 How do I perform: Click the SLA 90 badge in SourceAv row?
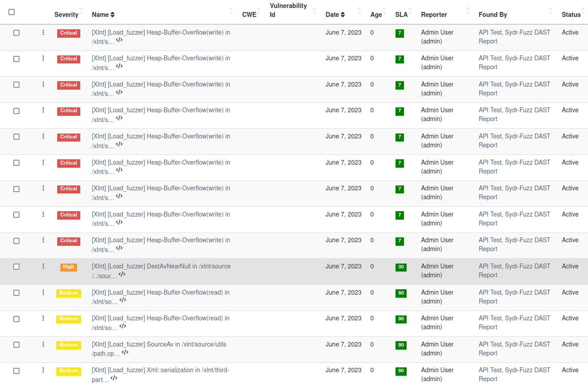coord(401,345)
